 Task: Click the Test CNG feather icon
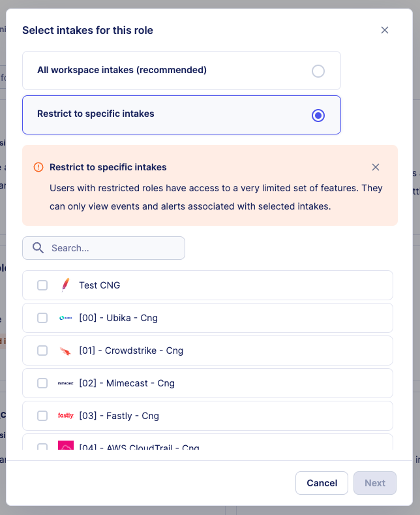click(65, 285)
